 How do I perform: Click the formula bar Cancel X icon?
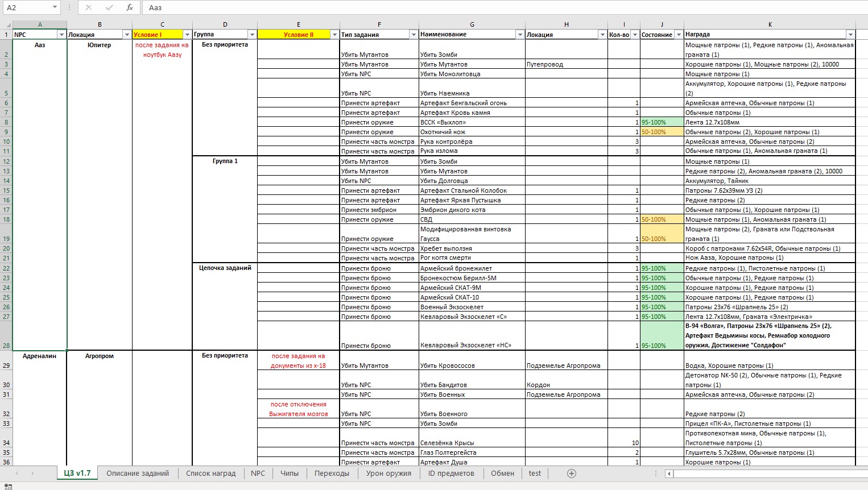88,7
